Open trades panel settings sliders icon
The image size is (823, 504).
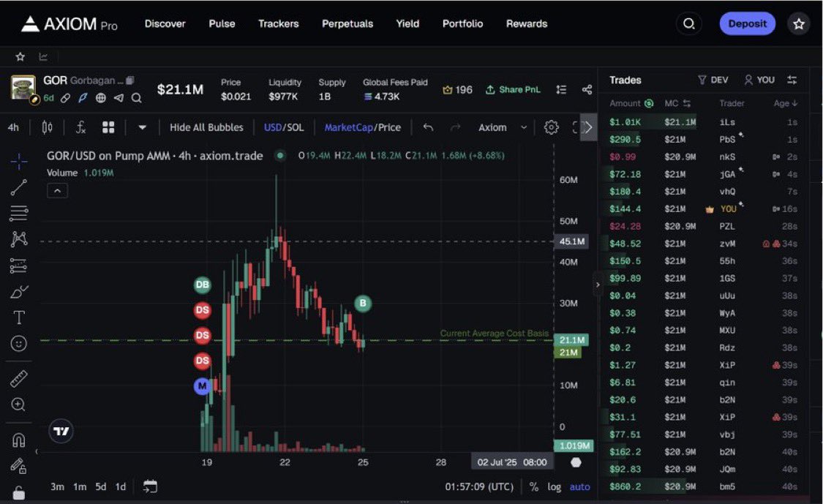[792, 80]
